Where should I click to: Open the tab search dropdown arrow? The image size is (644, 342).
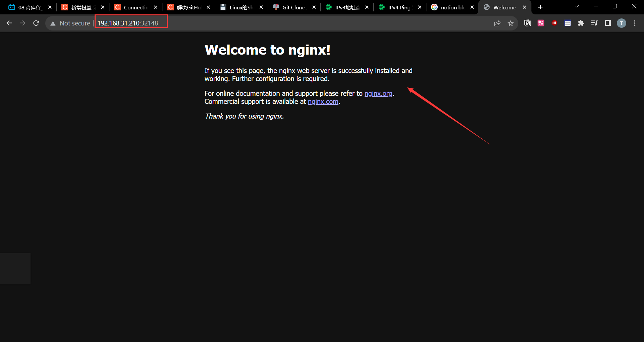click(x=577, y=7)
